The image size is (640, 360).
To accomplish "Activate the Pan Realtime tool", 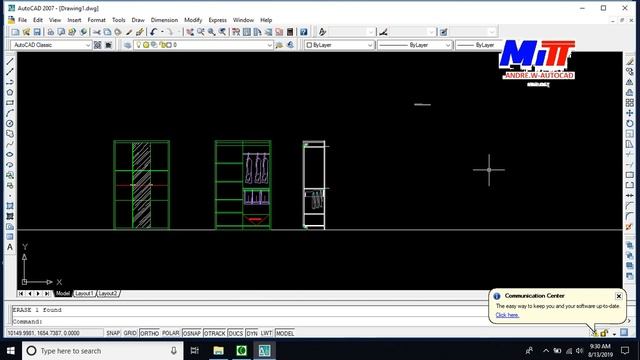I will click(190, 32).
